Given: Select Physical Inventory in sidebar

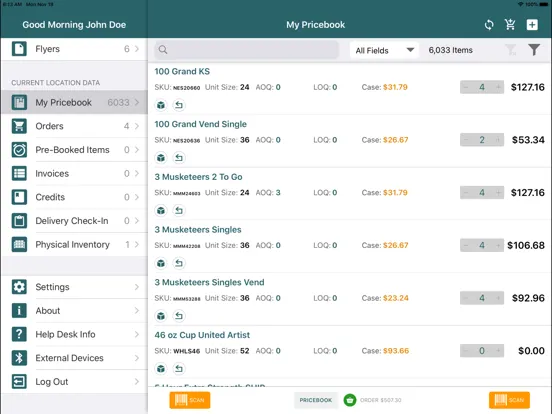Looking at the screenshot, I should [x=74, y=244].
